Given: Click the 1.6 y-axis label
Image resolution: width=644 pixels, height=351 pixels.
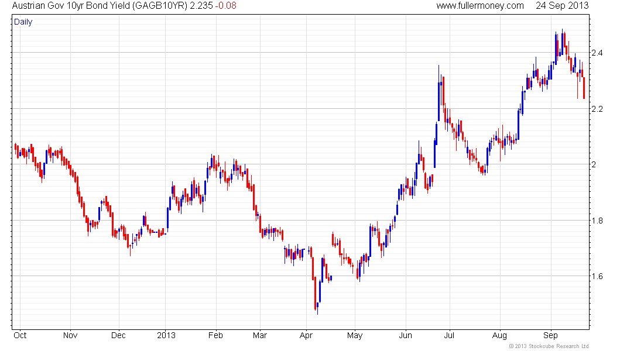Looking at the screenshot, I should point(597,276).
